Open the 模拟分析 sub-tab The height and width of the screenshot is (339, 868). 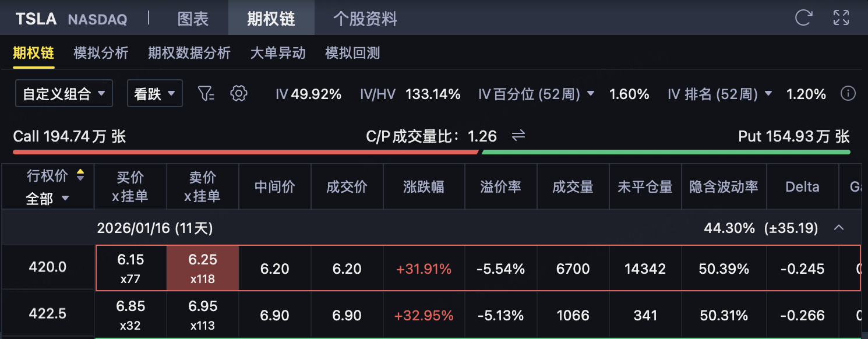click(x=101, y=53)
